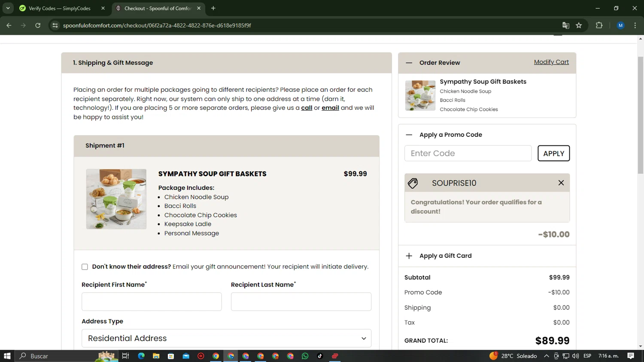Bookmark this page with the star icon

pyautogui.click(x=579, y=25)
